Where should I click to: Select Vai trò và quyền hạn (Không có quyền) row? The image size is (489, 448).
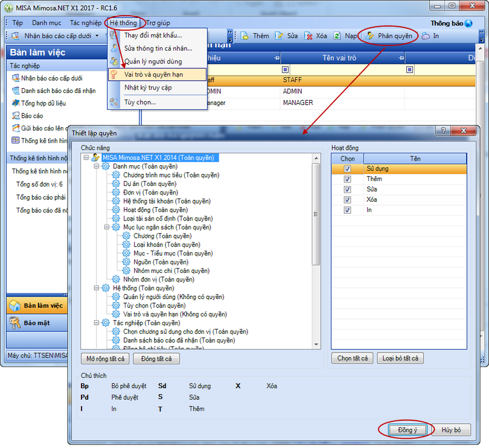coord(175,314)
